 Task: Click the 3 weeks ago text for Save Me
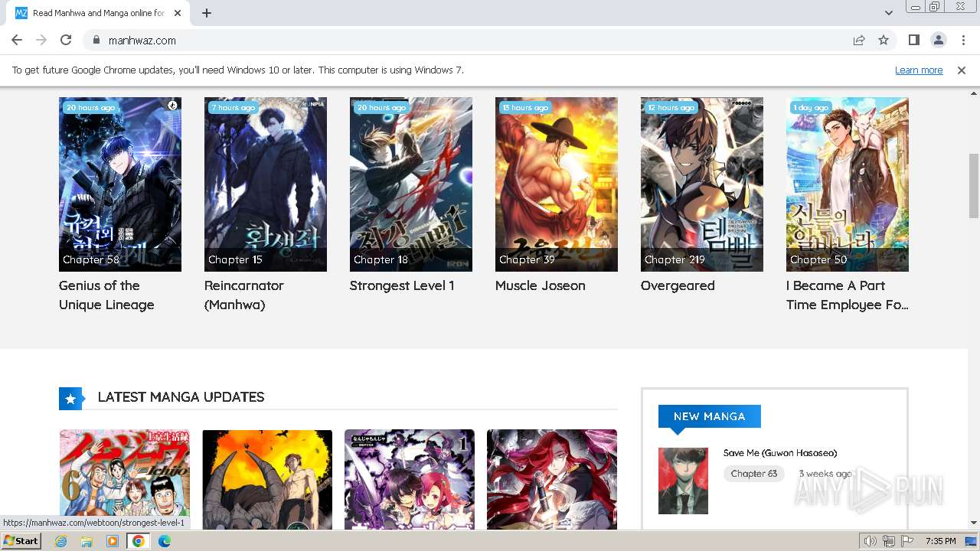point(825,474)
